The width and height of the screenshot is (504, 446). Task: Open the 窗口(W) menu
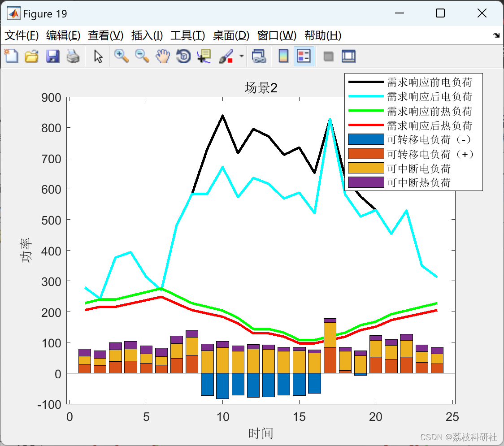(x=276, y=35)
